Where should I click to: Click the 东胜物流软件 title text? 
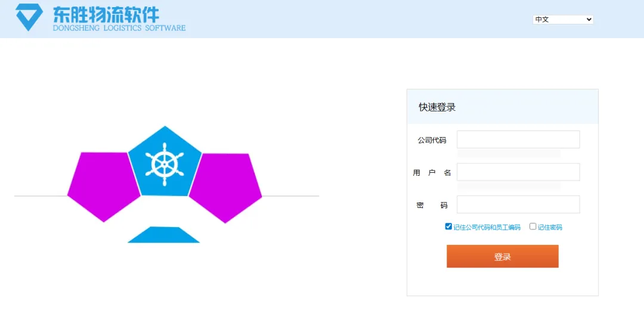point(106,14)
